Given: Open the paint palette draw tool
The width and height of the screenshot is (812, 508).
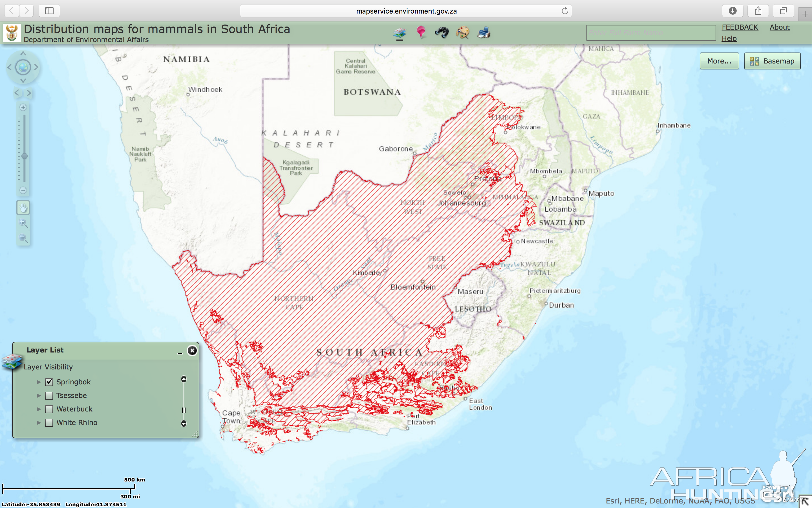Looking at the screenshot, I should [462, 32].
